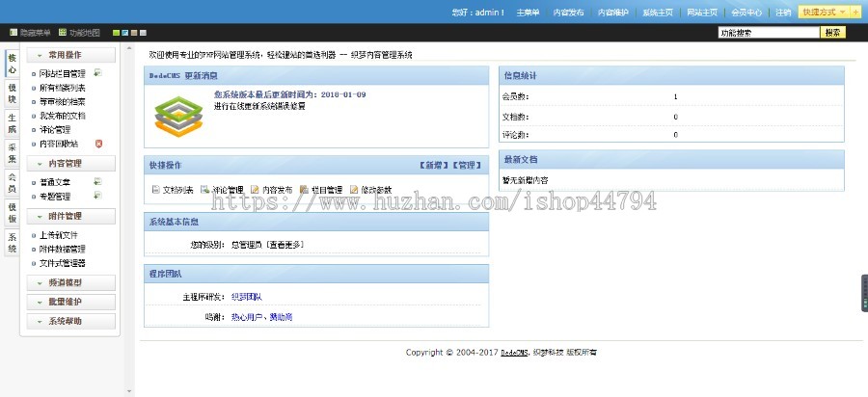Open 评论管理 in the sidebar
868x397 pixels.
point(55,129)
